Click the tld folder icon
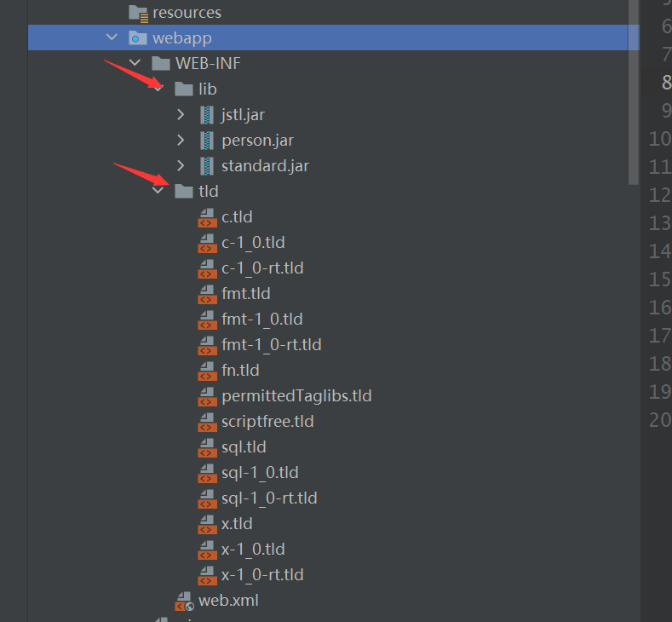Viewport: 672px width, 622px height. click(x=184, y=192)
